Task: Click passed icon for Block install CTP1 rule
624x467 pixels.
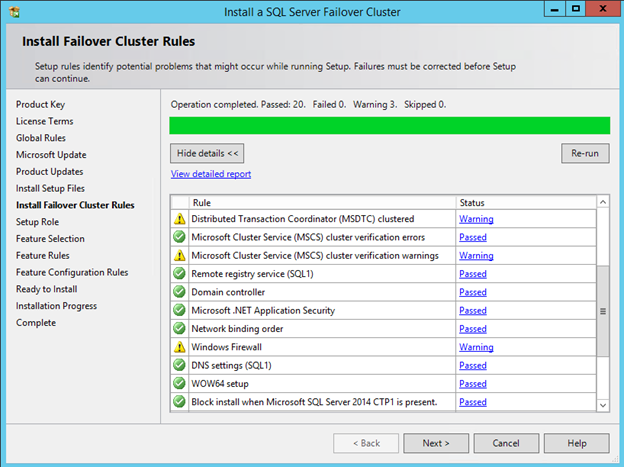Action: coord(179,402)
